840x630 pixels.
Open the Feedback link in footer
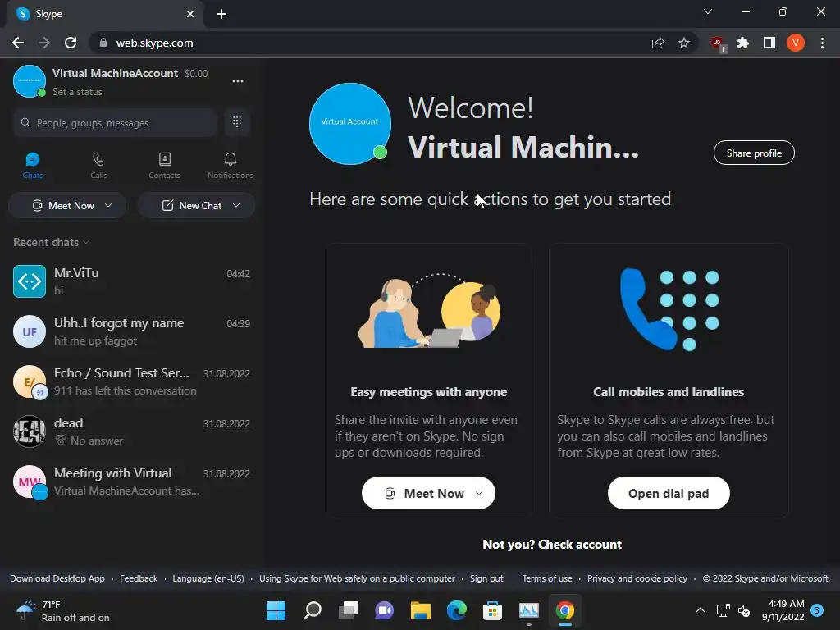coord(139,578)
